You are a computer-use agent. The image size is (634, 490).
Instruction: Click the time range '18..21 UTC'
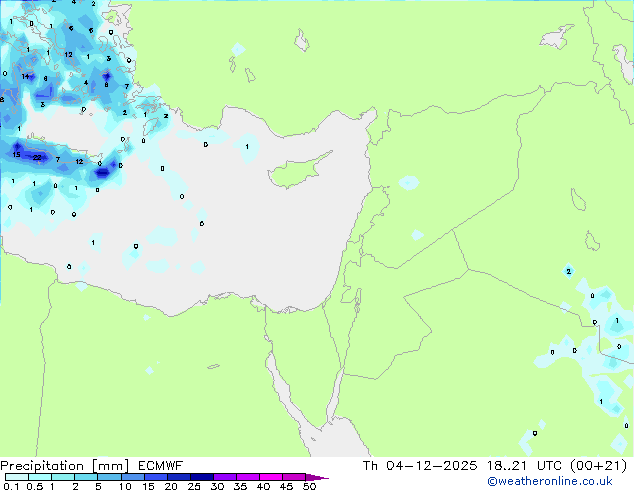click(x=524, y=466)
